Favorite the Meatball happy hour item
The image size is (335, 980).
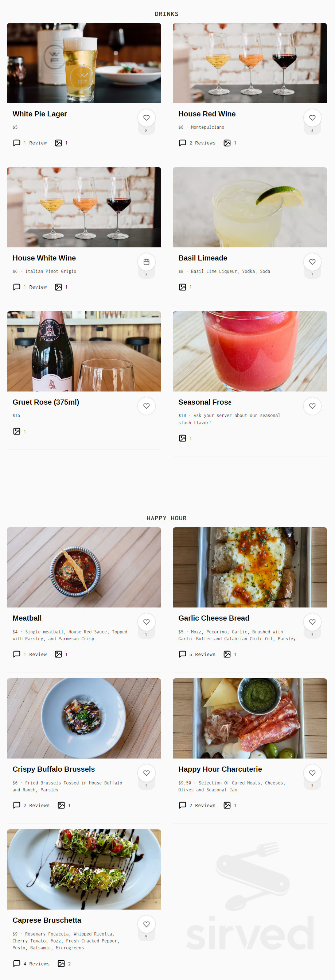click(x=146, y=622)
